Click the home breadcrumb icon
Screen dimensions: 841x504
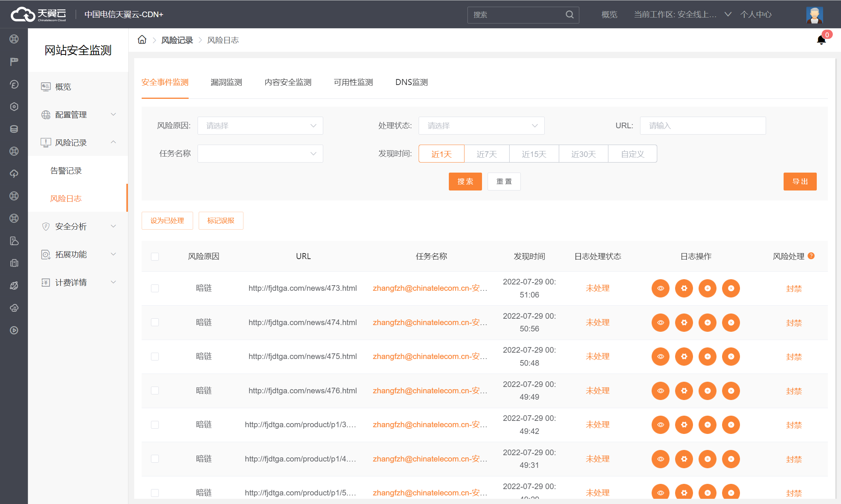coord(142,40)
